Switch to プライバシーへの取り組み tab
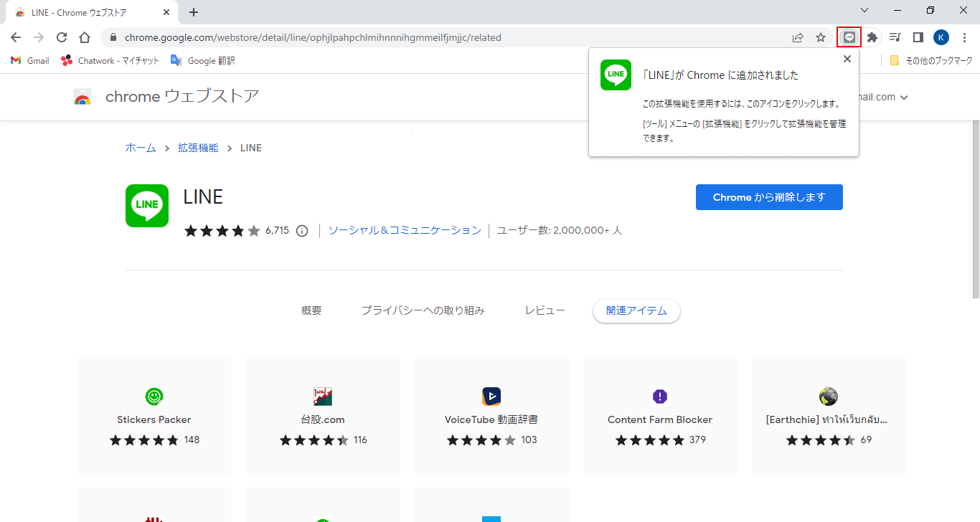This screenshot has width=980, height=522. click(423, 310)
